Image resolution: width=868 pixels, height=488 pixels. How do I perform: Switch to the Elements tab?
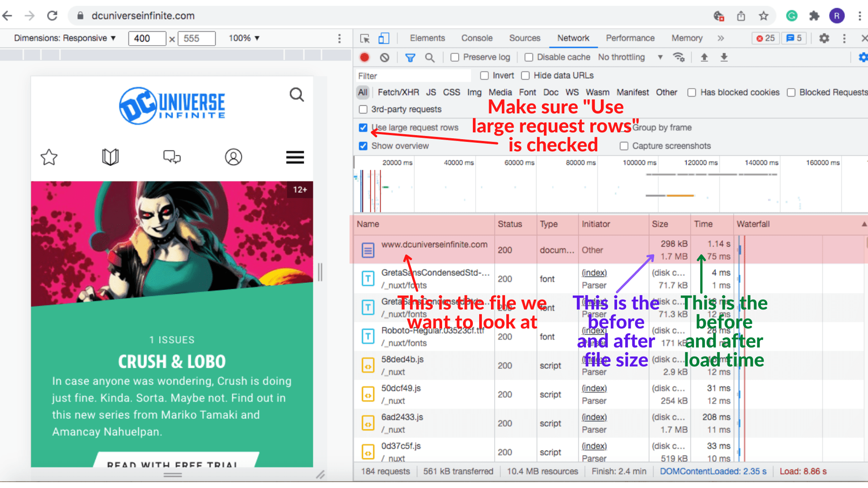pyautogui.click(x=427, y=38)
